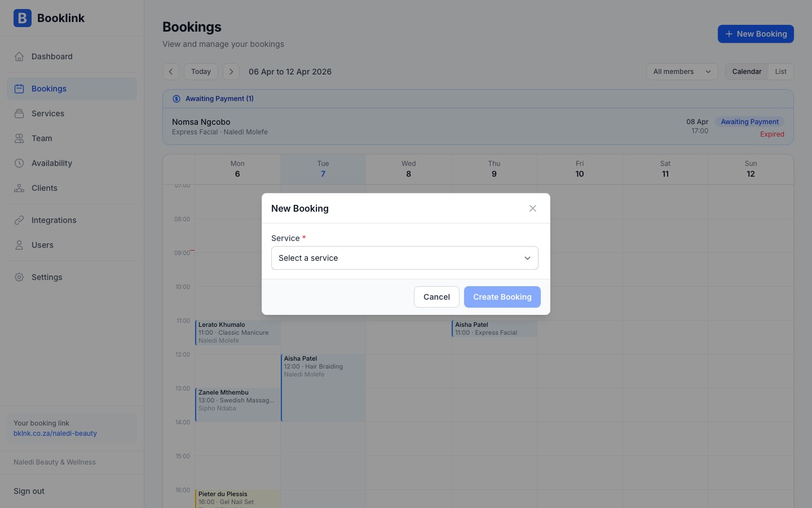Open the All members dropdown

coord(682,72)
